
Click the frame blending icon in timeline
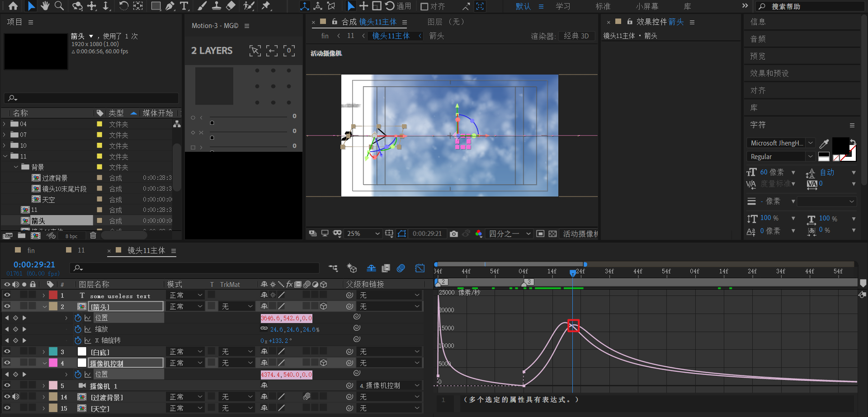(x=386, y=268)
